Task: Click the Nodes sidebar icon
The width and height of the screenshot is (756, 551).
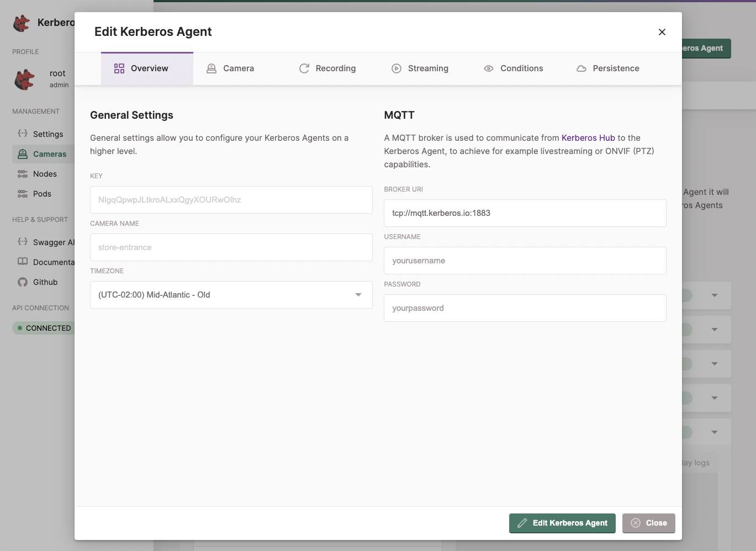Action: click(22, 173)
